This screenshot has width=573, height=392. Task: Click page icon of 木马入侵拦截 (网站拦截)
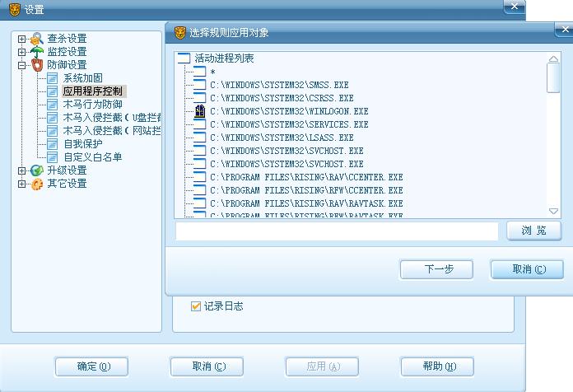point(52,131)
